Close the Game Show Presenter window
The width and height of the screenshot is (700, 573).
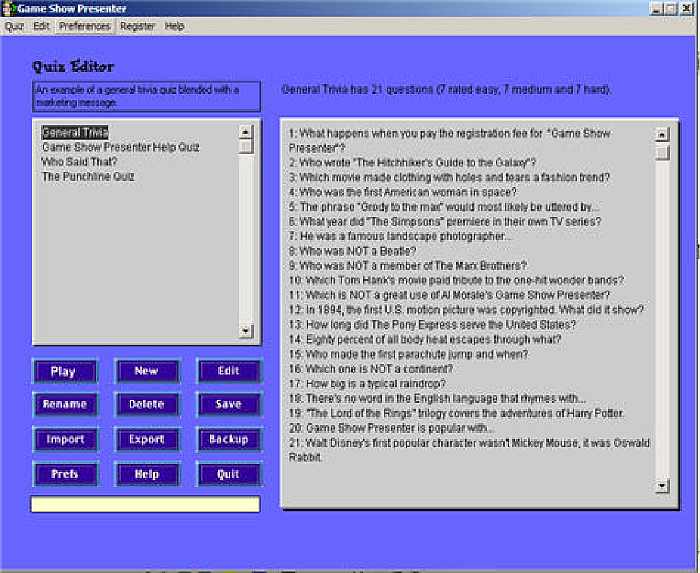687,8
